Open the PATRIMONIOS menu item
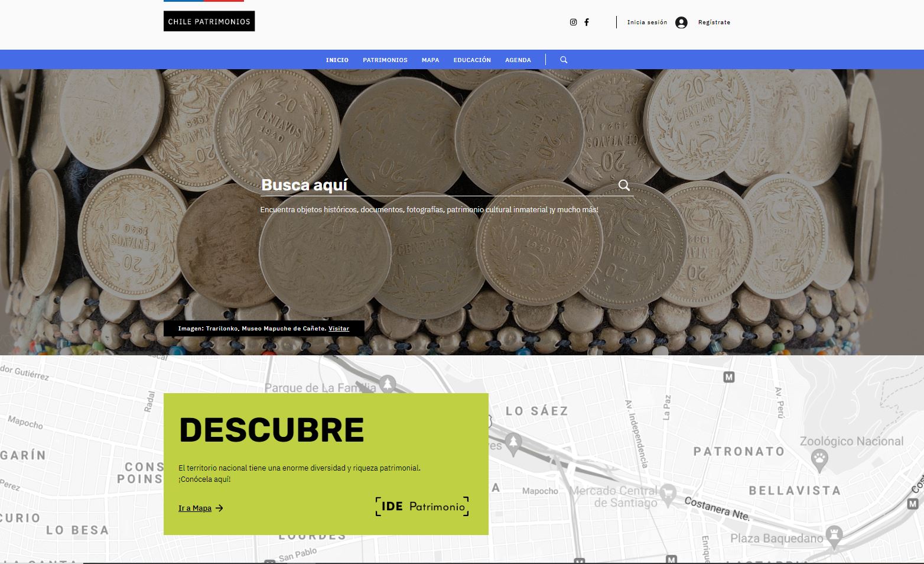The image size is (924, 564). pyautogui.click(x=385, y=60)
